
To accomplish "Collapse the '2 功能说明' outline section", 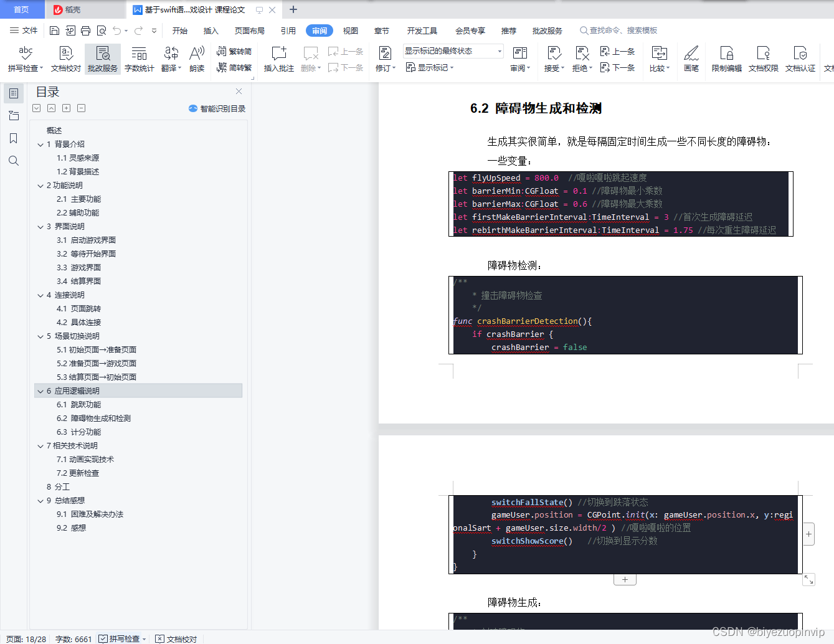I will 40,186.
